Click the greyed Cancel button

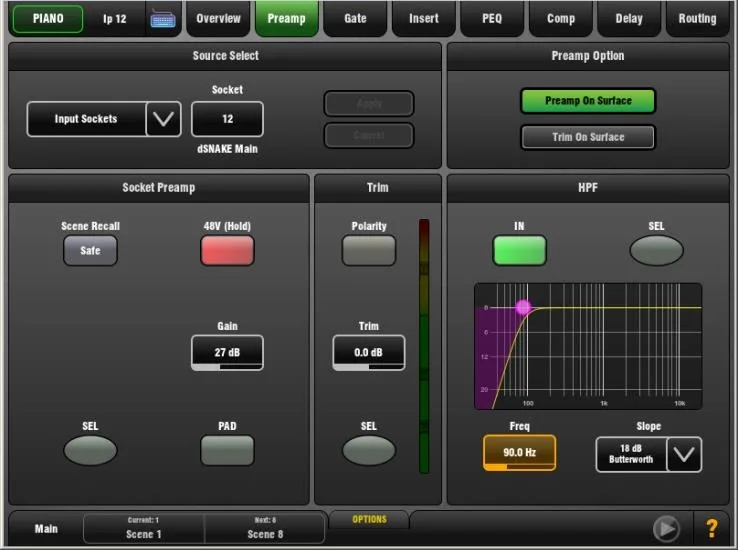pyautogui.click(x=369, y=136)
